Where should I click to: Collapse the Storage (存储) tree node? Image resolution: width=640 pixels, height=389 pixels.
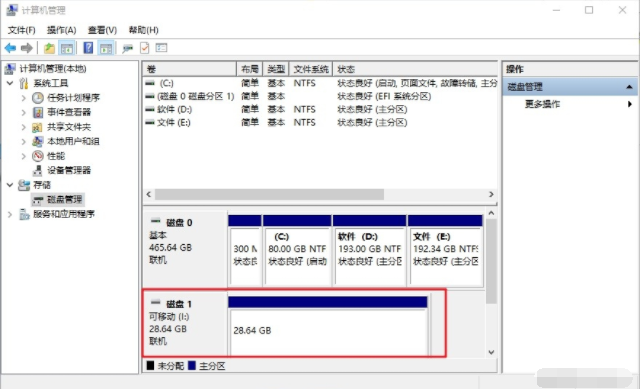point(10,185)
